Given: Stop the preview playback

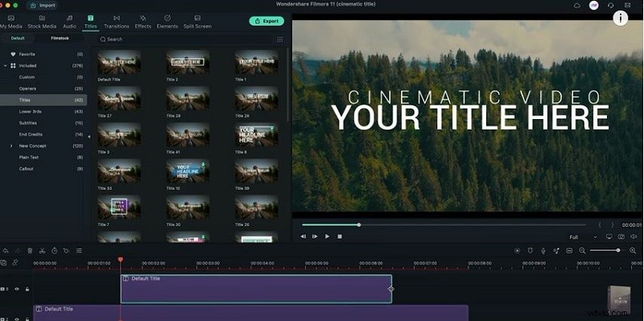Looking at the screenshot, I should pyautogui.click(x=340, y=237).
